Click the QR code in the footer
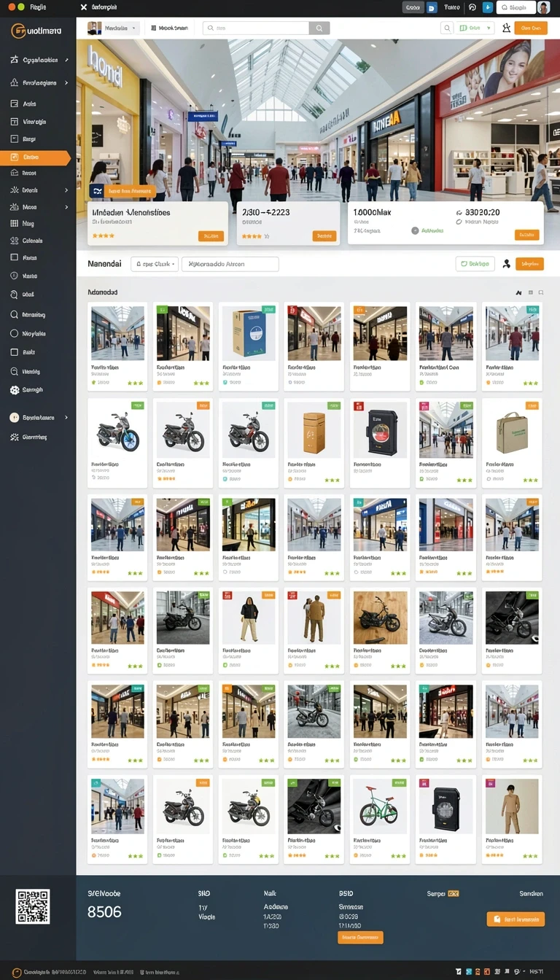 coord(34,906)
